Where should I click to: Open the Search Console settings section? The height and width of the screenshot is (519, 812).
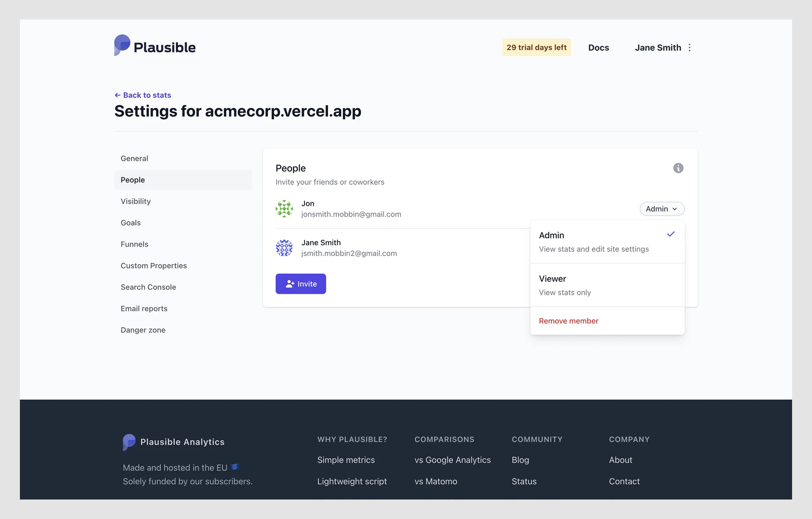click(183, 287)
